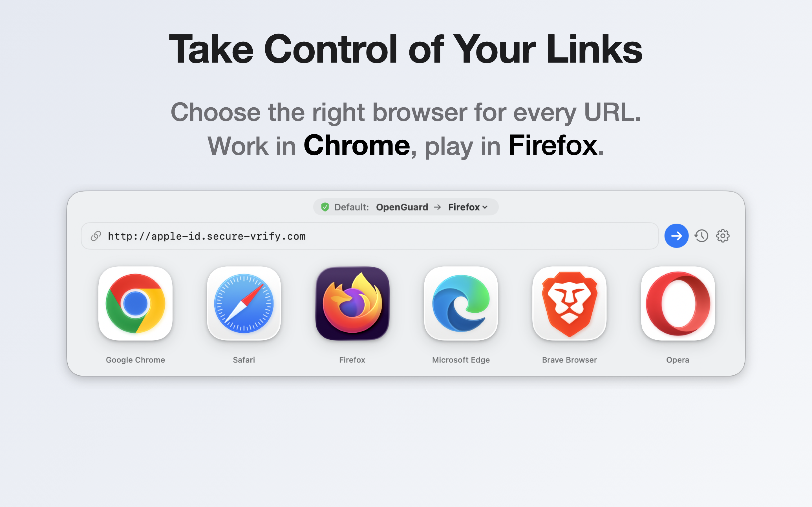812x507 pixels.
Task: Choose the Safari browser icon
Action: pos(244,303)
